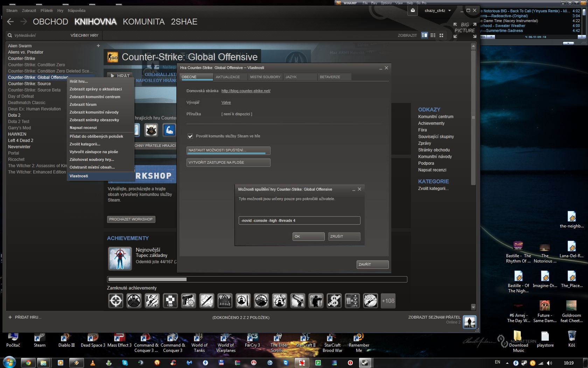Open the blog.counter-strike.net homepage link

[x=246, y=91]
